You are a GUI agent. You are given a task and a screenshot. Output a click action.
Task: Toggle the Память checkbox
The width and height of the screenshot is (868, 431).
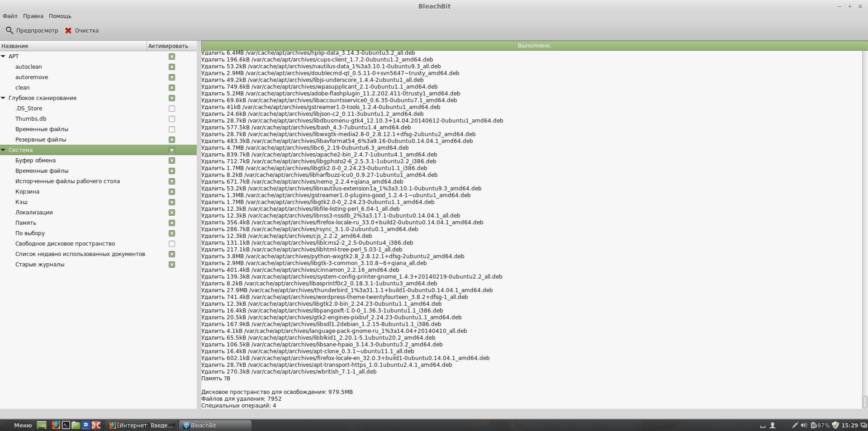click(x=172, y=223)
